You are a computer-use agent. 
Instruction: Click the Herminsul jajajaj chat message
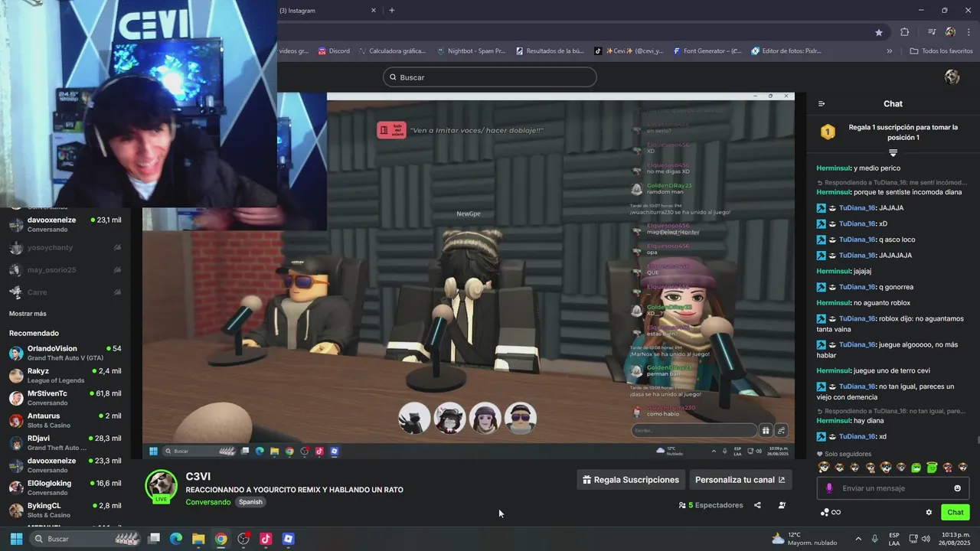[x=844, y=271]
